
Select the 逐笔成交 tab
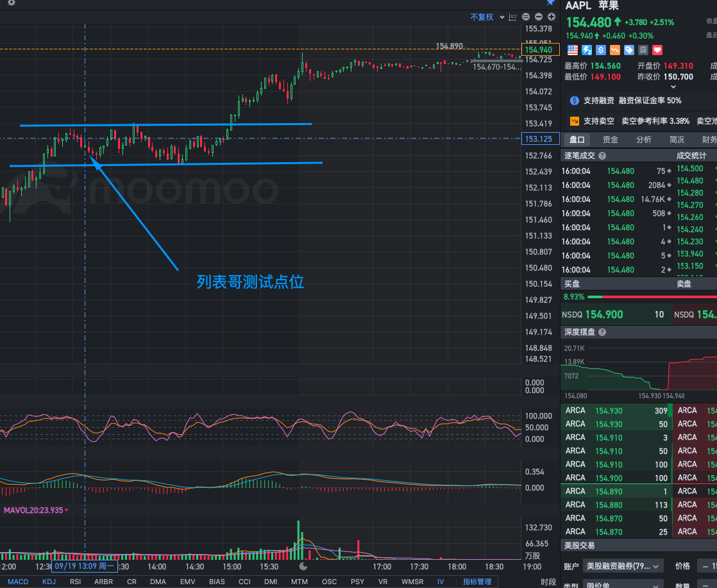point(579,156)
